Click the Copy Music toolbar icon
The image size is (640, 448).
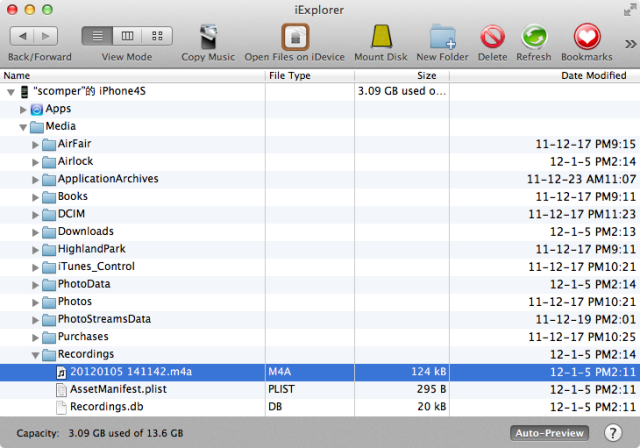point(208,37)
